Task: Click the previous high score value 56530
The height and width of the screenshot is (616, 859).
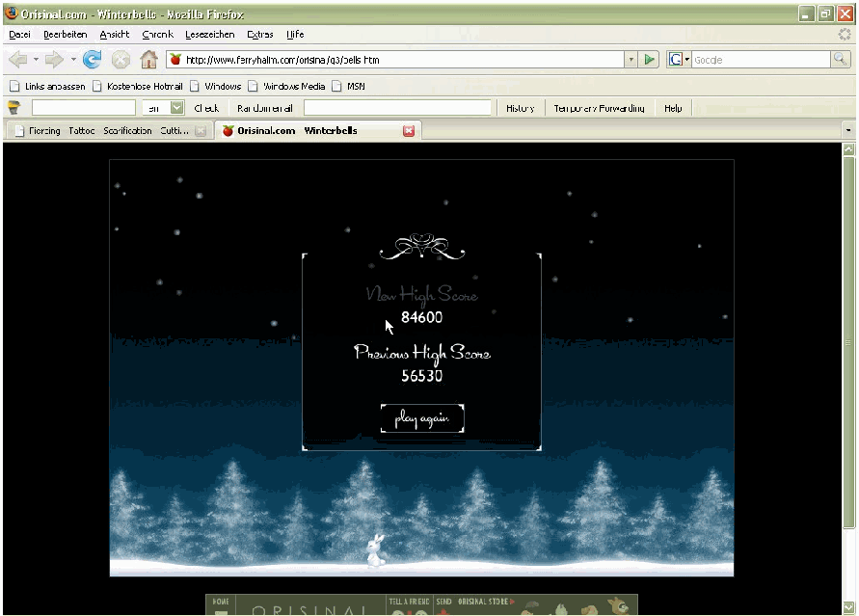Action: pos(422,376)
